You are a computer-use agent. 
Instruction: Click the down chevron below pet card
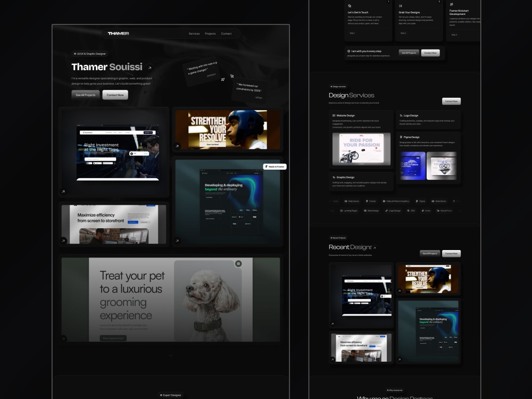point(171,355)
